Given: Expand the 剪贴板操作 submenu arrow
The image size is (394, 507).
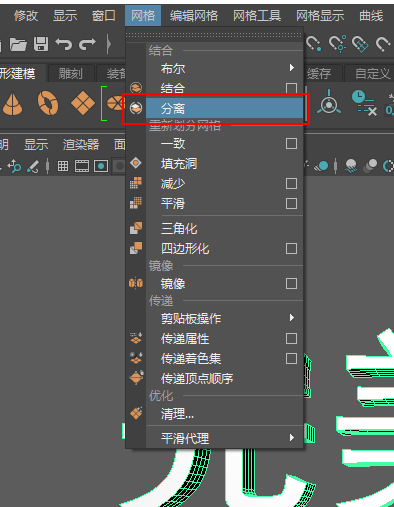Looking at the screenshot, I should point(292,318).
